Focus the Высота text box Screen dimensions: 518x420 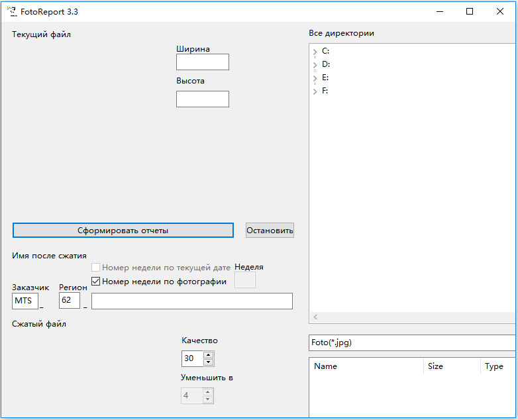202,99
